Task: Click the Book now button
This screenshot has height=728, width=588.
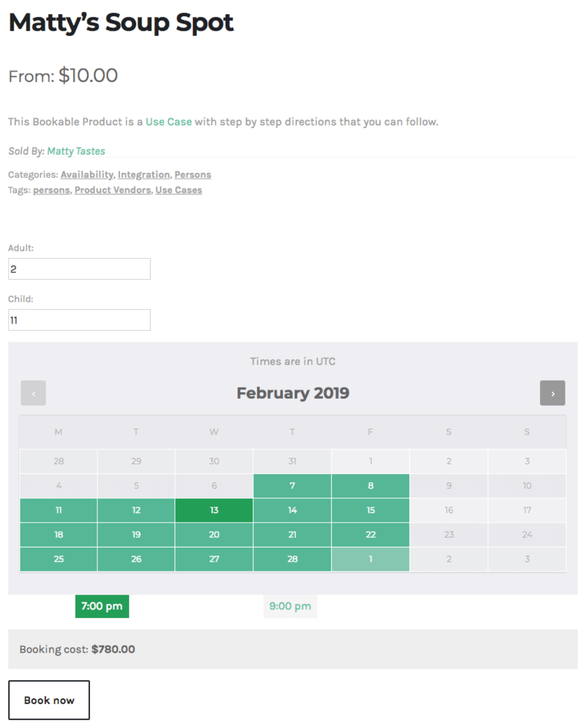Action: click(x=49, y=700)
